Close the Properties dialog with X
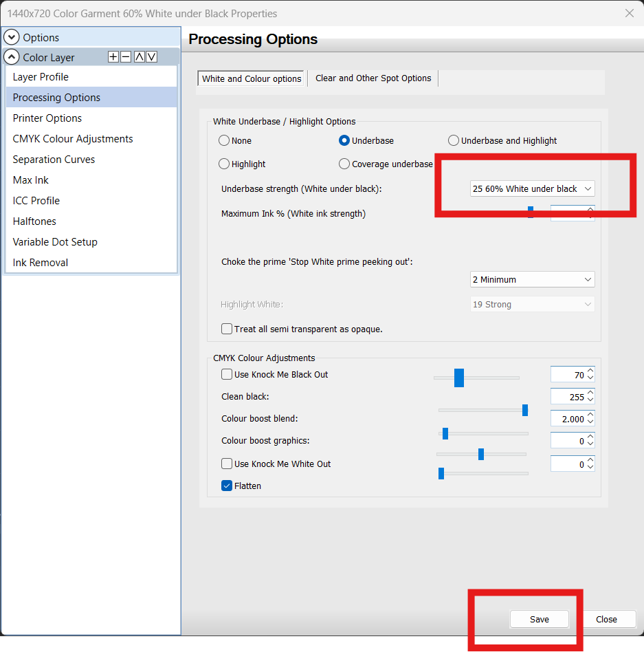 point(630,13)
